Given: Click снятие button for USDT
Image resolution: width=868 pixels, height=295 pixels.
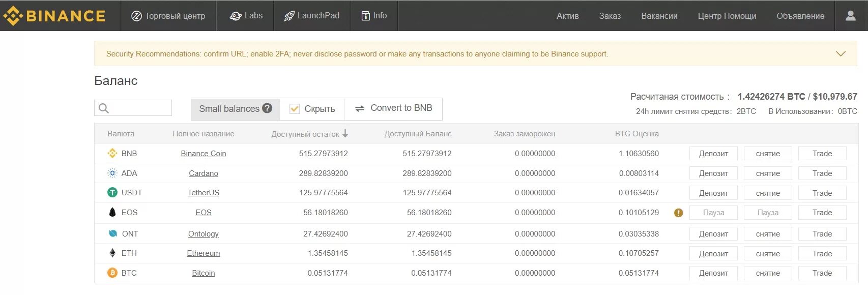Looking at the screenshot, I should pos(768,193).
